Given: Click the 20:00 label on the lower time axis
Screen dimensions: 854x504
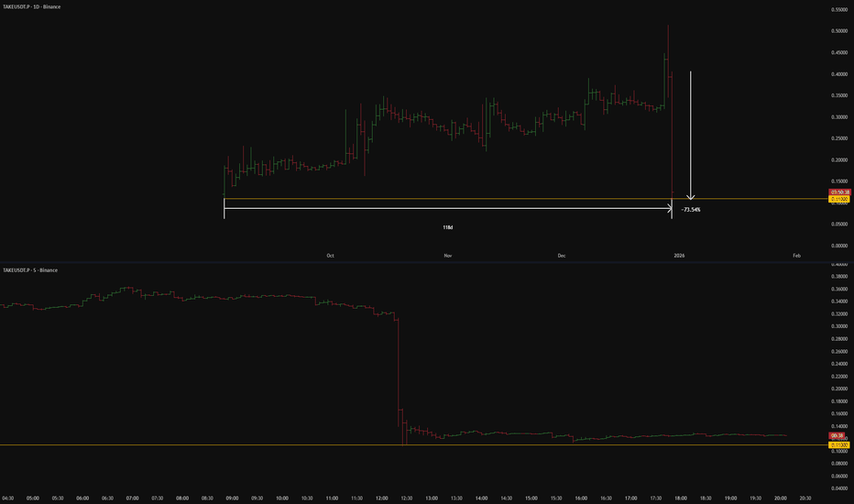Looking at the screenshot, I should coord(781,498).
